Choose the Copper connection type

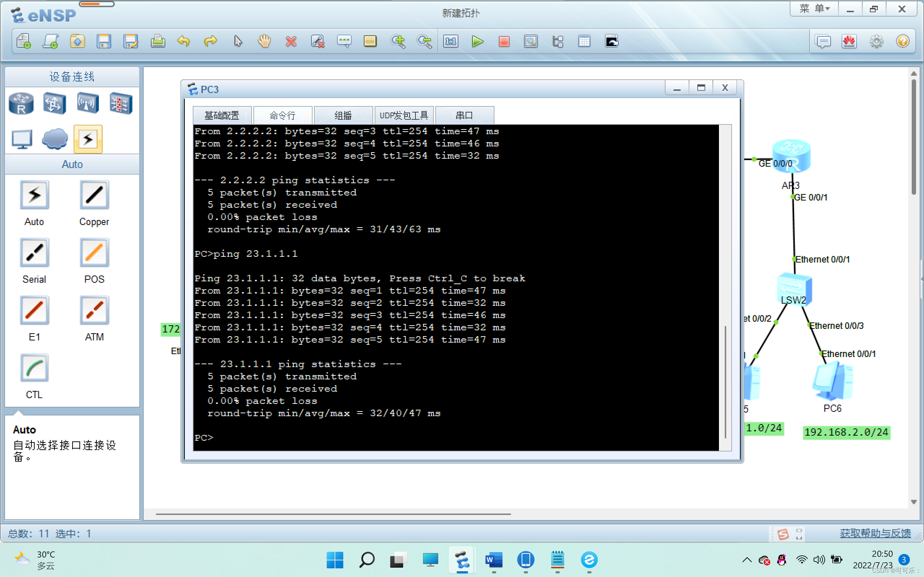(94, 195)
